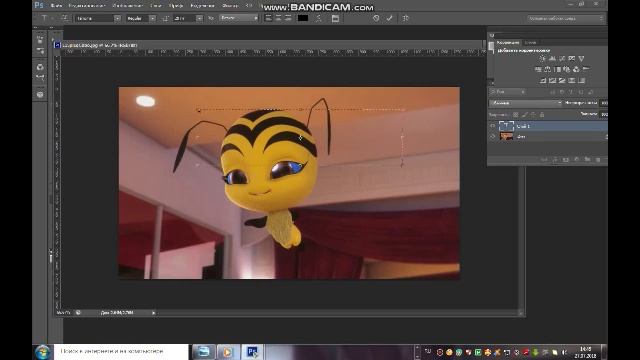
Task: Add a Brightness/Contrast adjustment
Action: [x=542, y=59]
